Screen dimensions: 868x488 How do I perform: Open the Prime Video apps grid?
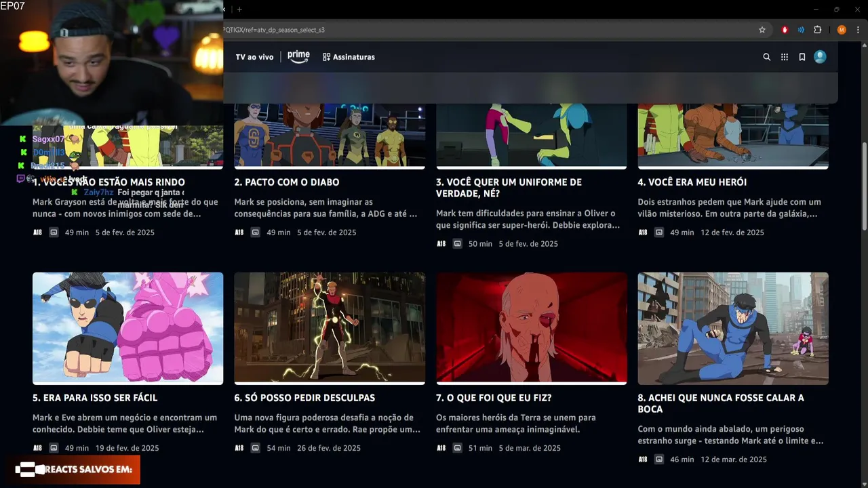pyautogui.click(x=785, y=57)
